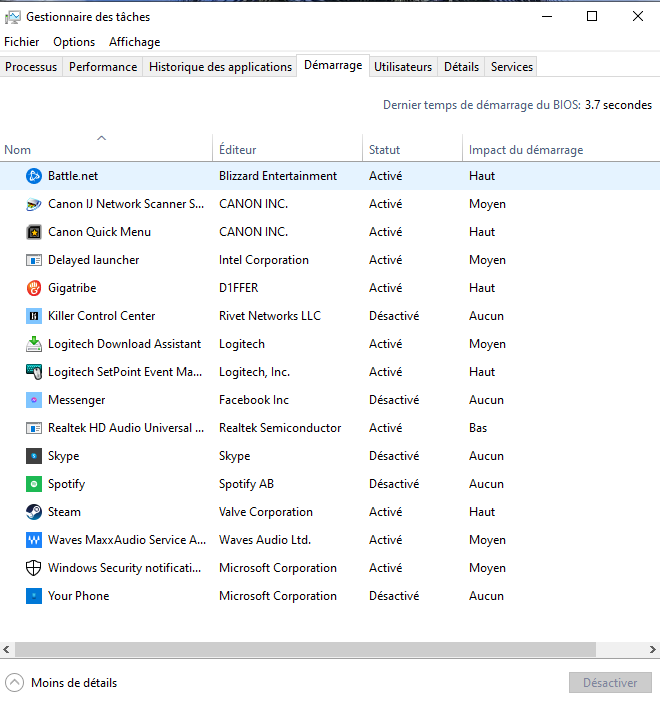Image resolution: width=660 pixels, height=706 pixels.
Task: Select the Gigatribe entry name
Action: click(x=72, y=288)
